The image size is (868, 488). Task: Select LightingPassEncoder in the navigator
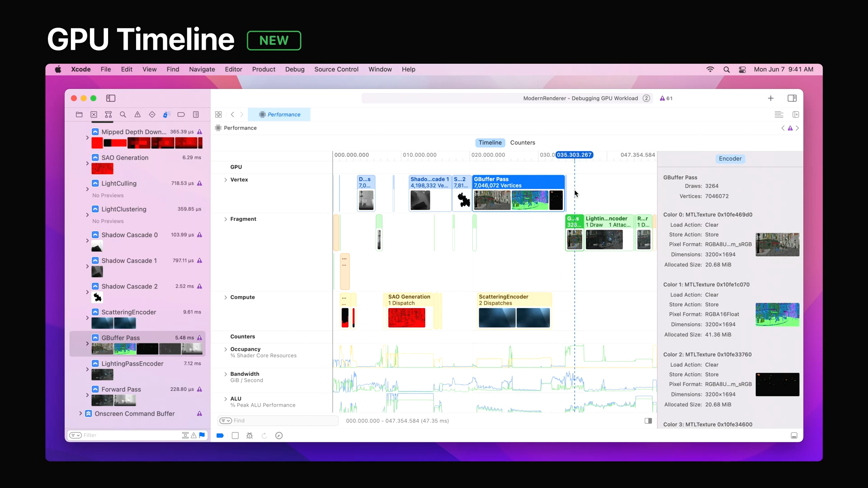click(x=132, y=364)
